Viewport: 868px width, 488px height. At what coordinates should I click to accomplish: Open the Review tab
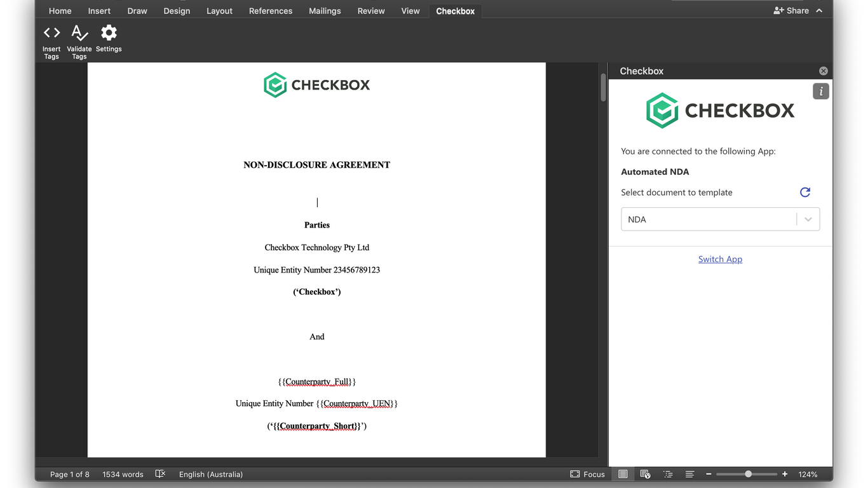pos(371,11)
